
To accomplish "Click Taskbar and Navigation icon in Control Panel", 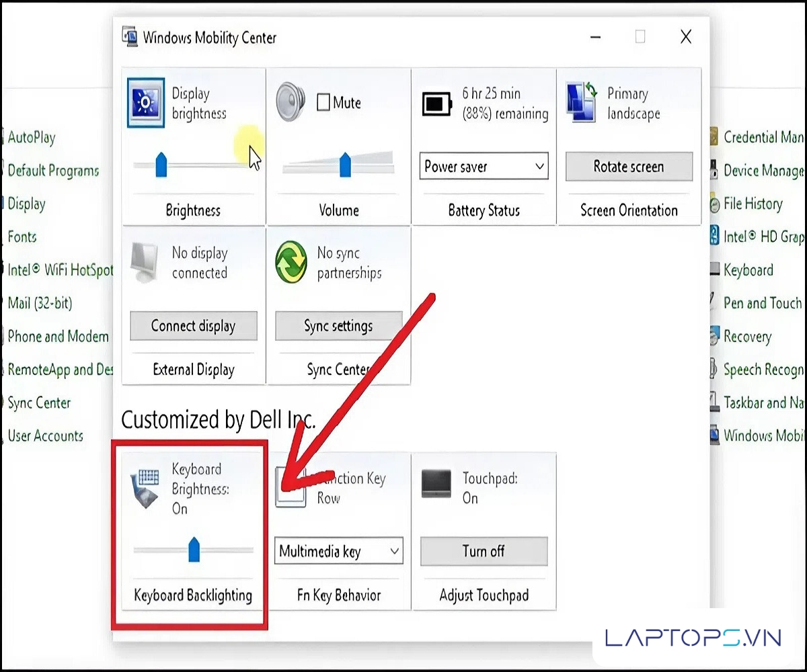I will [x=714, y=403].
